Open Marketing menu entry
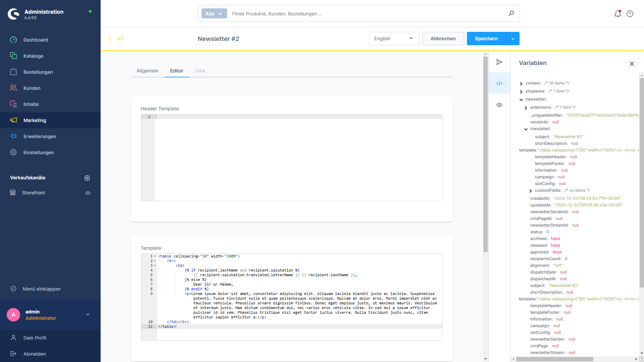644x362 pixels. (x=50, y=120)
